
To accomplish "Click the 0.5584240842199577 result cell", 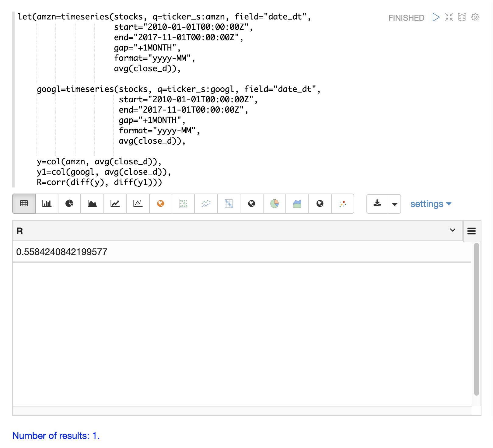I will 62,252.
